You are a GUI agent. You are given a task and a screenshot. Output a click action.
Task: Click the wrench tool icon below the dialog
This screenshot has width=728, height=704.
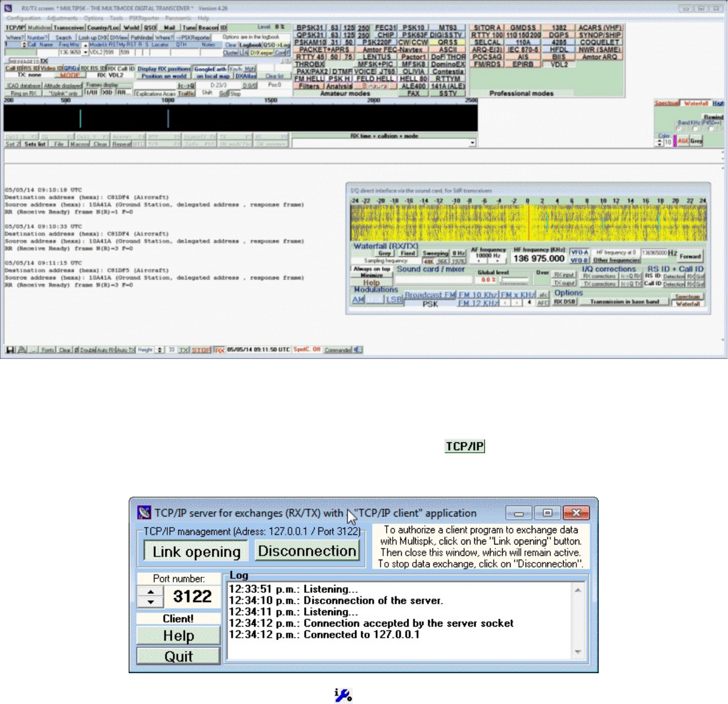(x=343, y=696)
